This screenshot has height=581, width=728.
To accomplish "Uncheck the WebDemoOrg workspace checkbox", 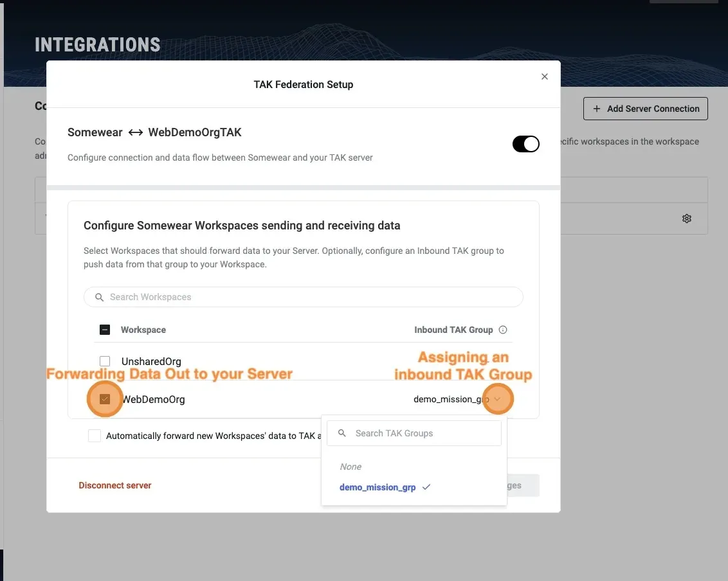I will coord(105,399).
